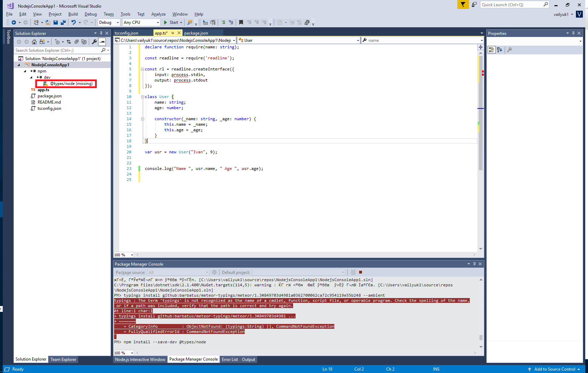
Task: Click the Property Pages wrench icon
Action: [509, 50]
